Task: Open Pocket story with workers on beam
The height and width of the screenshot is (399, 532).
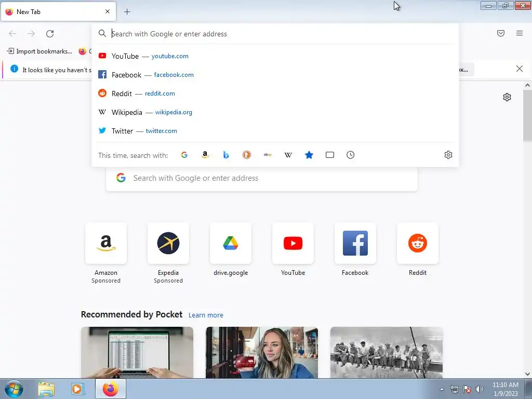Action: click(x=387, y=353)
